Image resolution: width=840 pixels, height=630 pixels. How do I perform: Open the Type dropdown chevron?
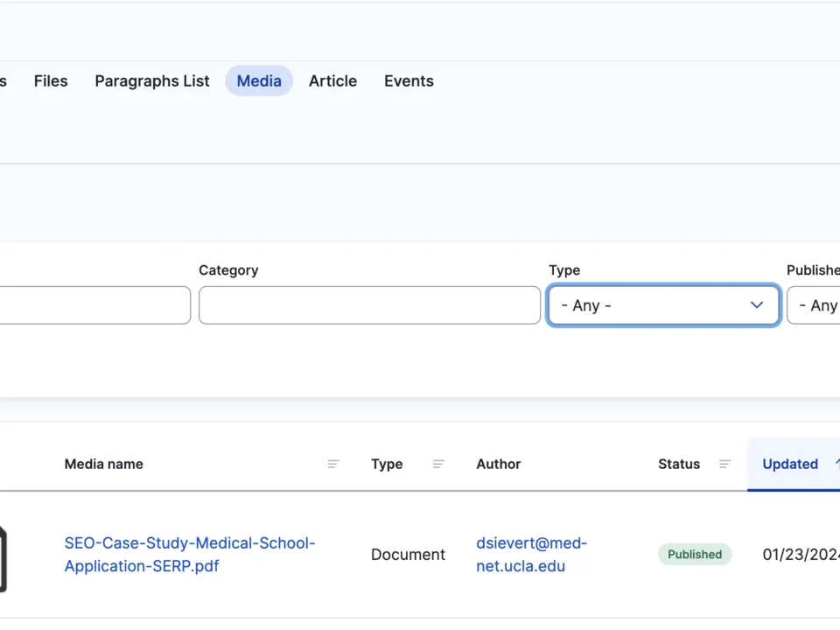pyautogui.click(x=756, y=304)
